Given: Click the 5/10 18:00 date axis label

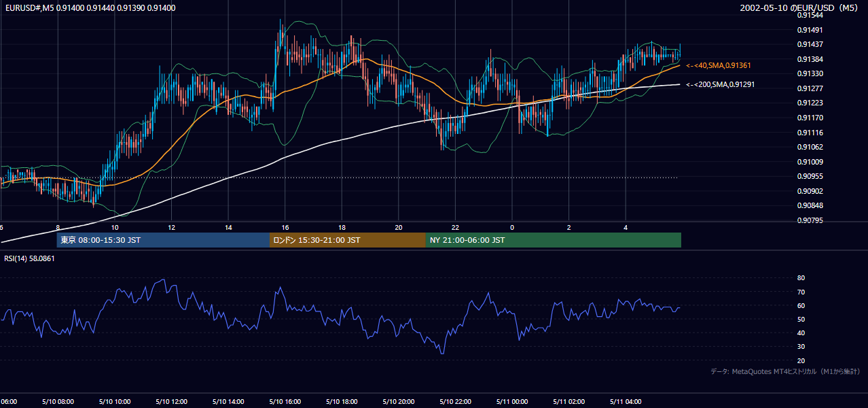Looking at the screenshot, I should click(x=342, y=401).
